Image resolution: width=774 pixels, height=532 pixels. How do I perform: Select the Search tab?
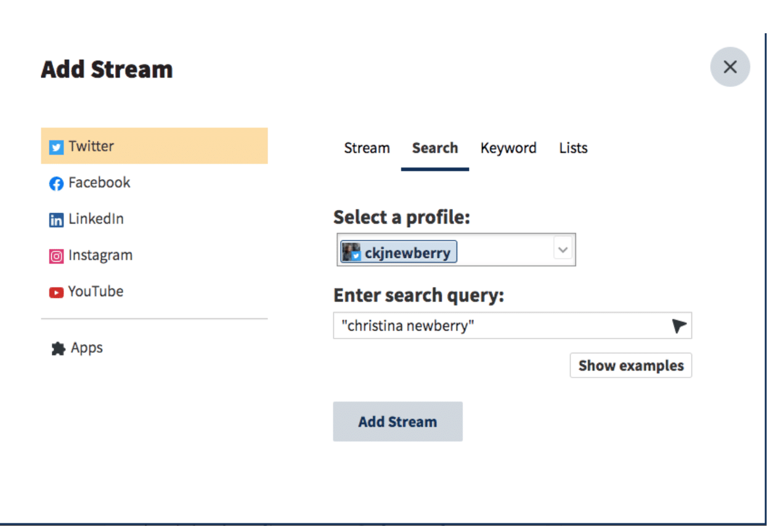click(434, 148)
